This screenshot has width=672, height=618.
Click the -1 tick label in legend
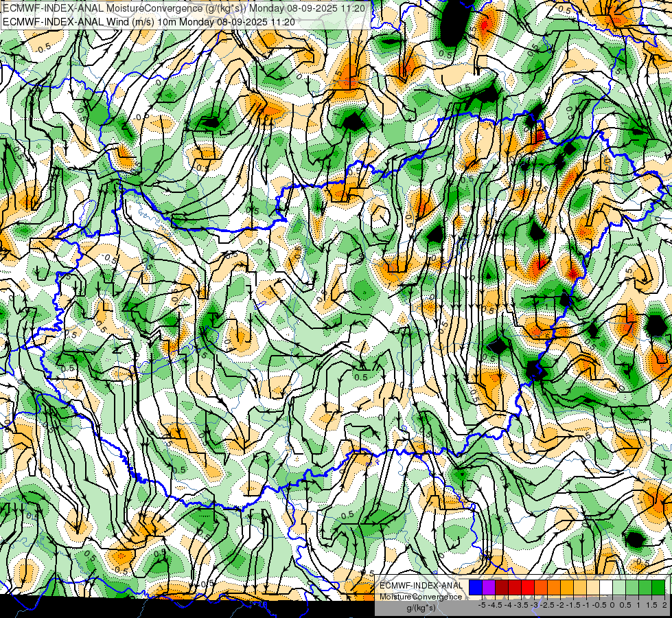(x=586, y=605)
